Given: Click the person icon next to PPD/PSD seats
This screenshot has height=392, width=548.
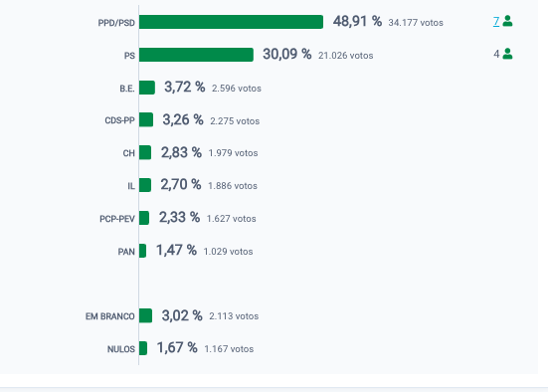Looking at the screenshot, I should pyautogui.click(x=507, y=21).
